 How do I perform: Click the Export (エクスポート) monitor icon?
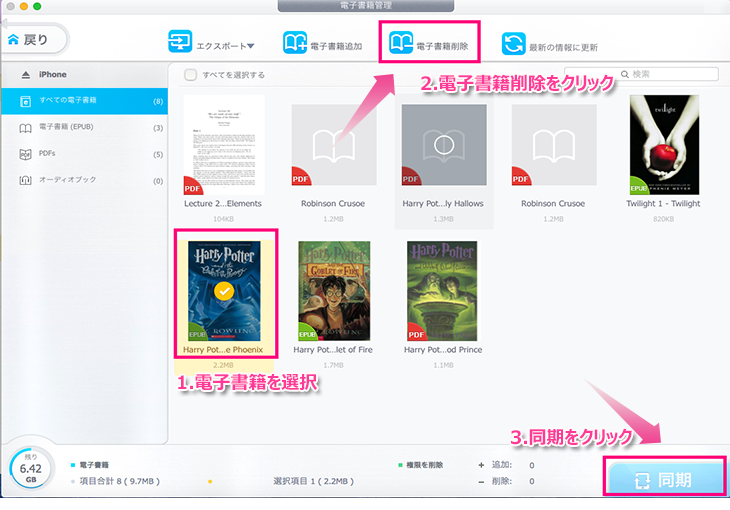(x=180, y=42)
